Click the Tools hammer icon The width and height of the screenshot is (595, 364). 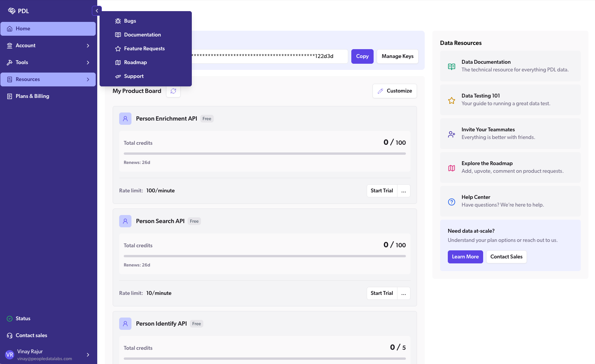[10, 63]
